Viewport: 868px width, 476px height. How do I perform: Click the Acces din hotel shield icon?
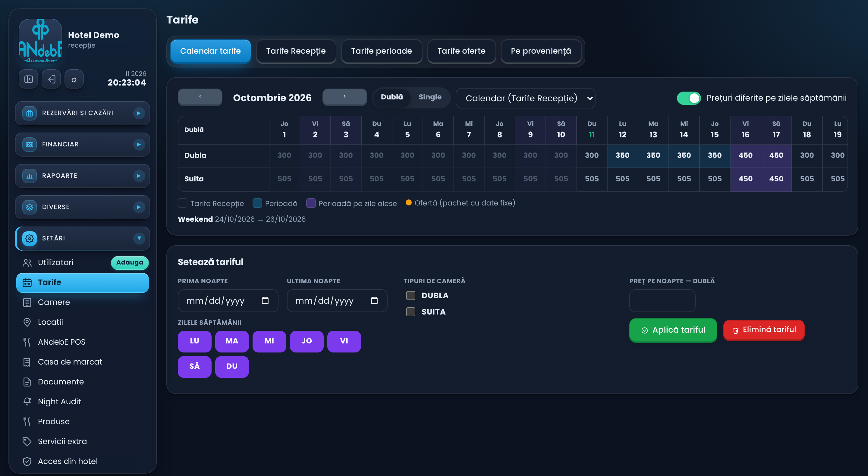pos(27,461)
